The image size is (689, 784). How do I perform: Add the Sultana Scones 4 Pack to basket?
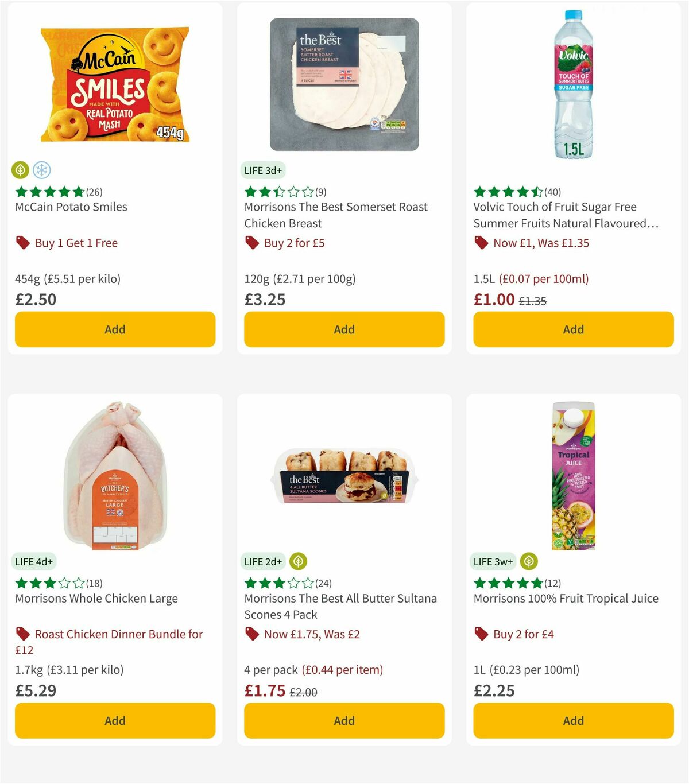(x=343, y=720)
